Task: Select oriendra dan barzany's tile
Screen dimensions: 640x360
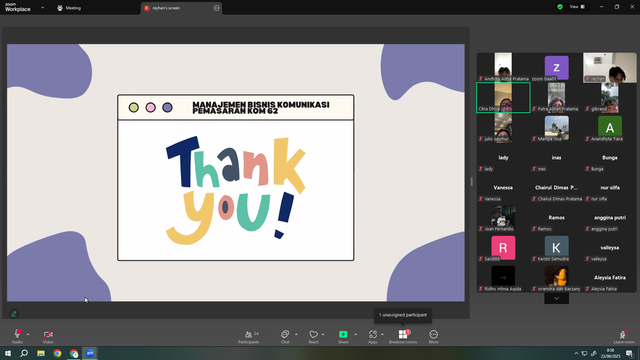Action: point(557,278)
